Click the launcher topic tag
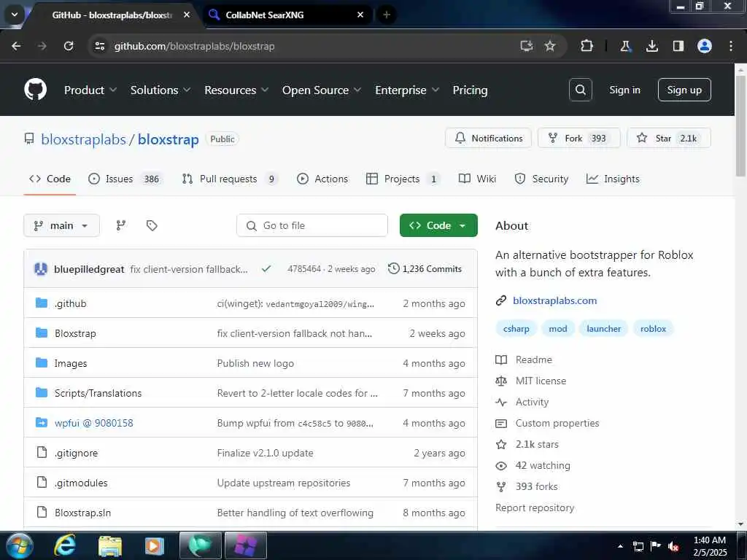This screenshot has width=747, height=560. pyautogui.click(x=603, y=329)
